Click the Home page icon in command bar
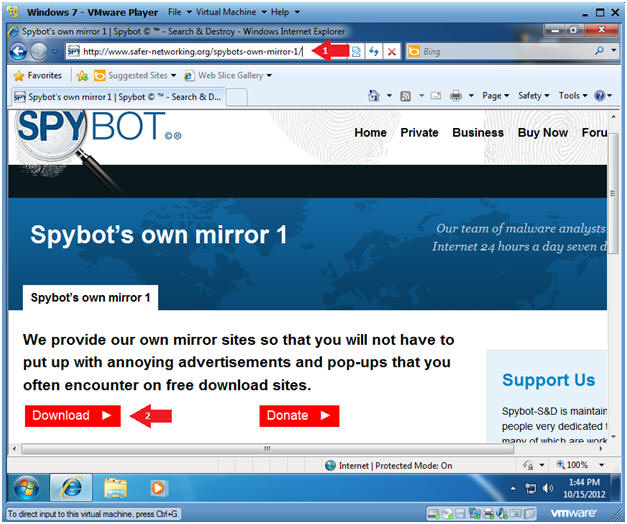The image size is (627, 524). pyautogui.click(x=374, y=96)
